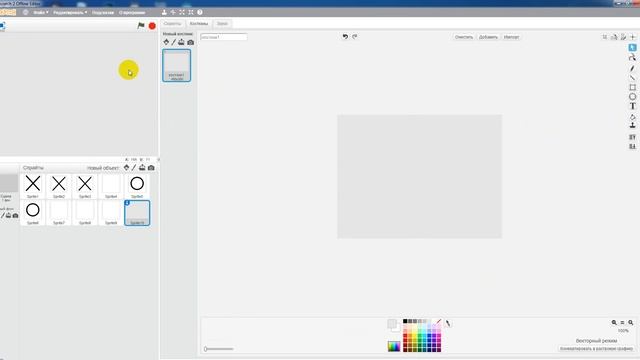Start the project with the green flag
The image size is (640, 360).
point(141,25)
